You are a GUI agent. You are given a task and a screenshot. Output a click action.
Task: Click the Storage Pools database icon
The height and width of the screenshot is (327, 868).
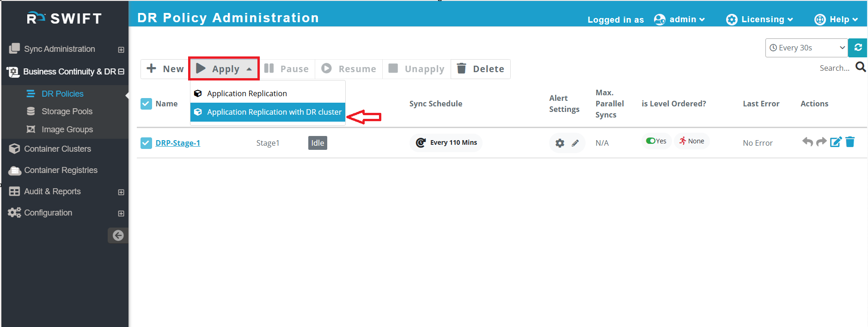coord(31,111)
